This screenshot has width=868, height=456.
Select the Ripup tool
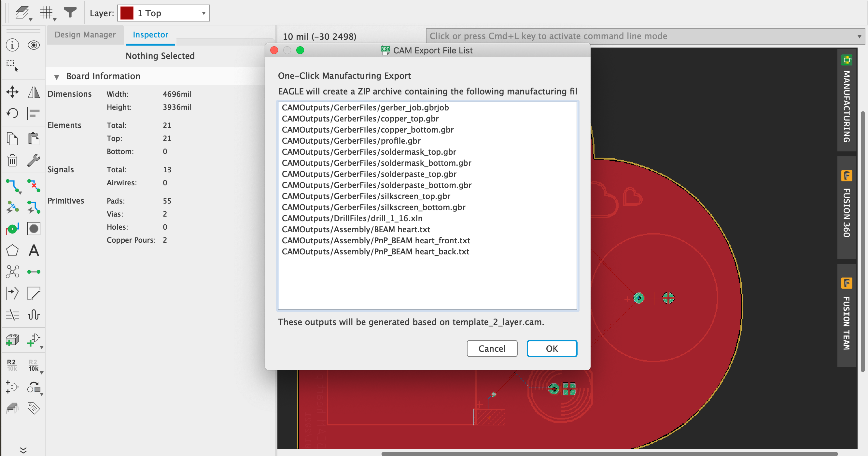coord(34,186)
